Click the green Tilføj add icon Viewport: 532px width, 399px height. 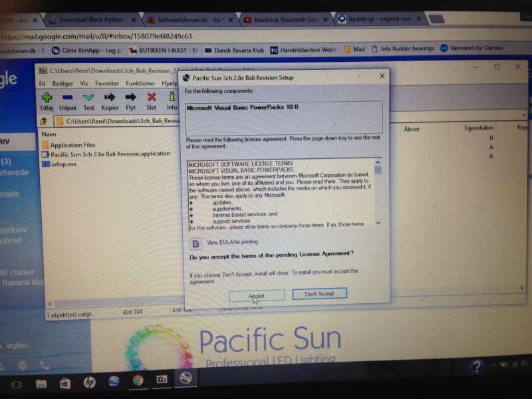tap(47, 98)
